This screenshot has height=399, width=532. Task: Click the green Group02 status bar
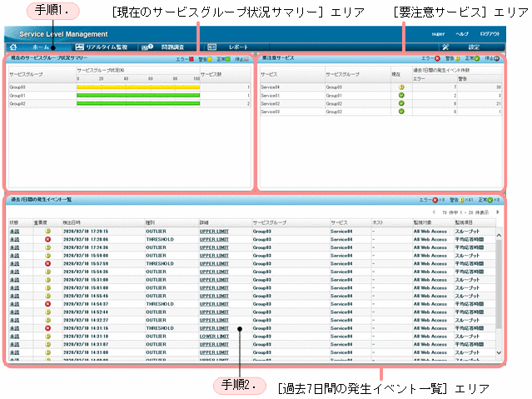138,103
